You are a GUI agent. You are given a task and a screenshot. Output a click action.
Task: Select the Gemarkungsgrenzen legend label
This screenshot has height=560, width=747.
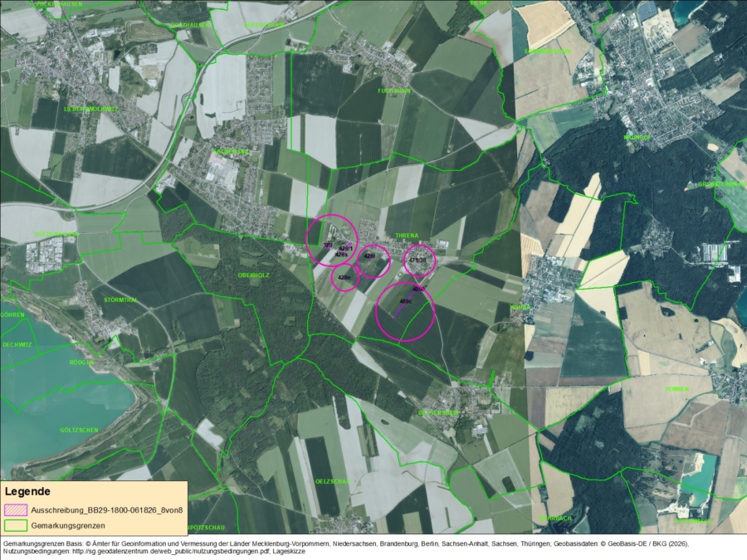click(68, 526)
